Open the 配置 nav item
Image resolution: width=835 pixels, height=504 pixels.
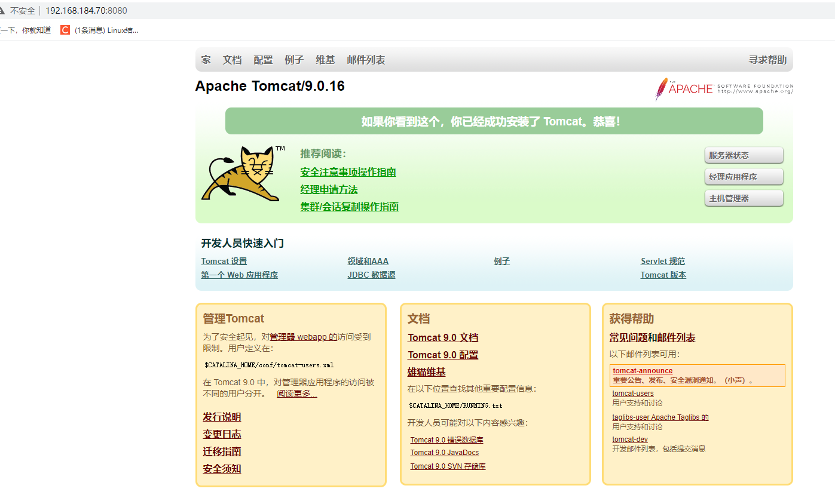[x=263, y=60]
